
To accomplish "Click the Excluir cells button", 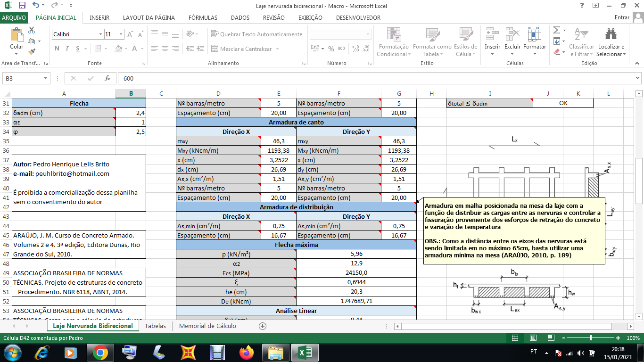I will tap(512, 41).
